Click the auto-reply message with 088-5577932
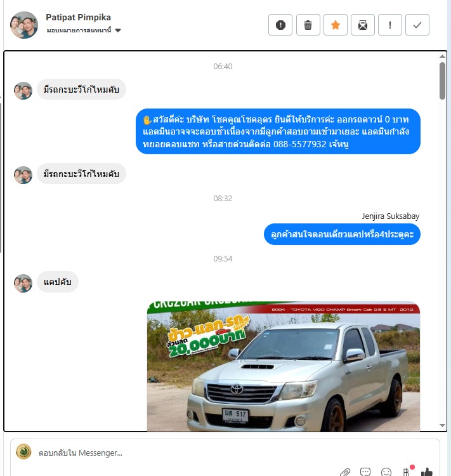 pyautogui.click(x=278, y=131)
